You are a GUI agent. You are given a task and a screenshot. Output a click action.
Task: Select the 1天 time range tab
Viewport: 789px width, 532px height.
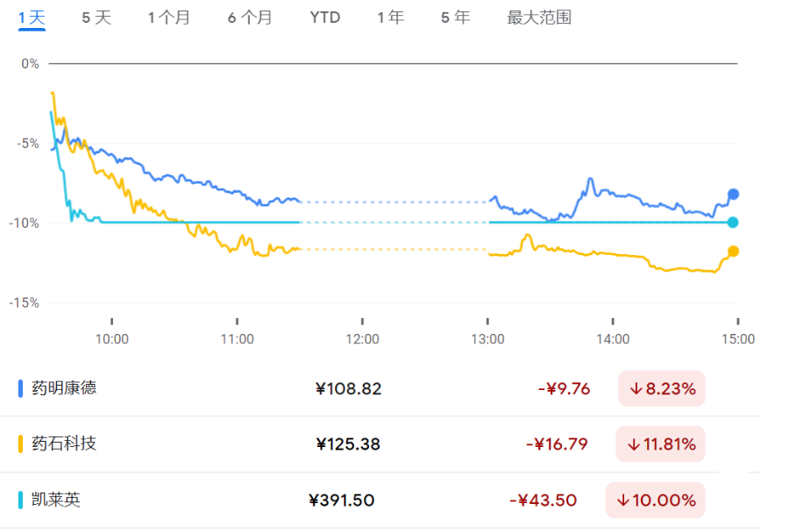[x=32, y=18]
